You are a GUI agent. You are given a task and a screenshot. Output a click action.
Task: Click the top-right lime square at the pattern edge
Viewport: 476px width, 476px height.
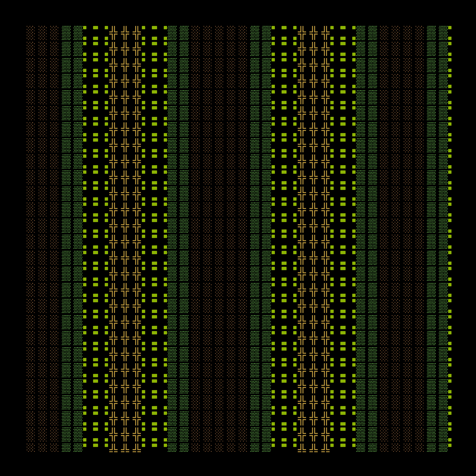450,28
